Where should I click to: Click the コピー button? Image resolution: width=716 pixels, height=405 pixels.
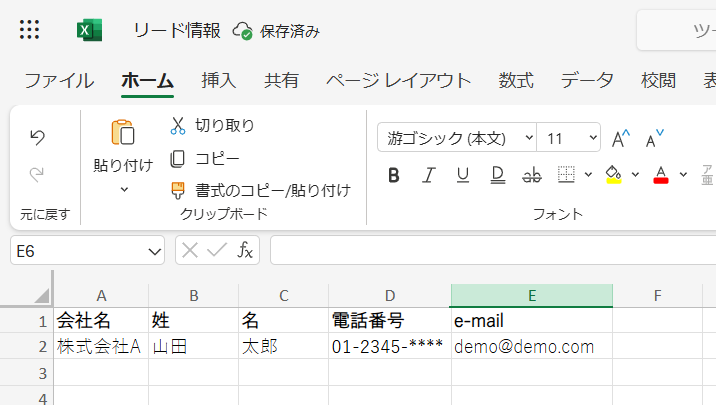tap(205, 158)
